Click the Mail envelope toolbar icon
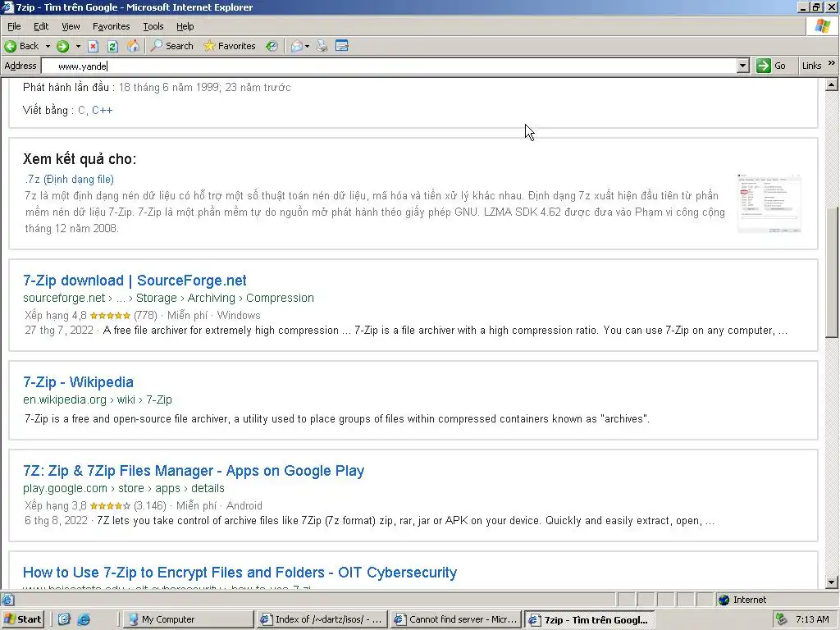Screen dimensions: 840x630 [297, 46]
